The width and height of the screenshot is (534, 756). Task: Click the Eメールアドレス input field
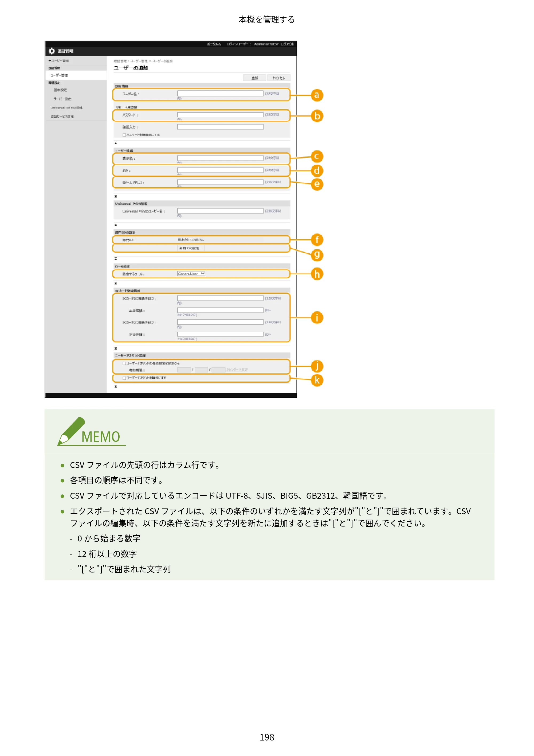220,182
